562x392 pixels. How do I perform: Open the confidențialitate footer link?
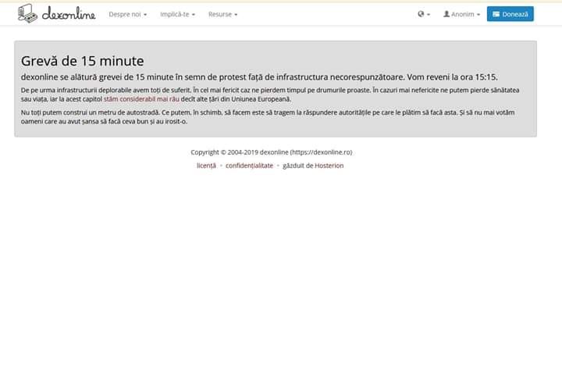pyautogui.click(x=250, y=166)
